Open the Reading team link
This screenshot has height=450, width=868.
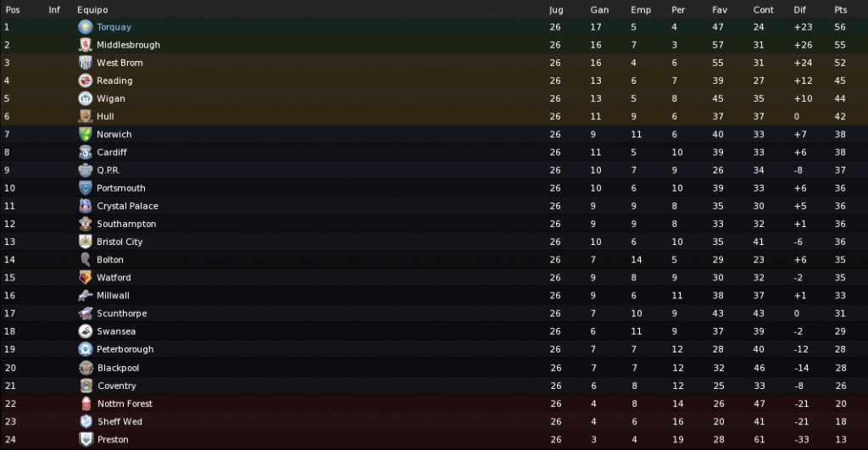pyautogui.click(x=114, y=81)
